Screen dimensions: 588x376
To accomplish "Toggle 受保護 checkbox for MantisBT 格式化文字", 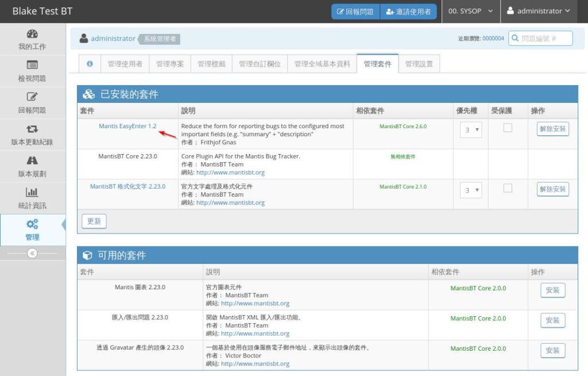I will [508, 188].
